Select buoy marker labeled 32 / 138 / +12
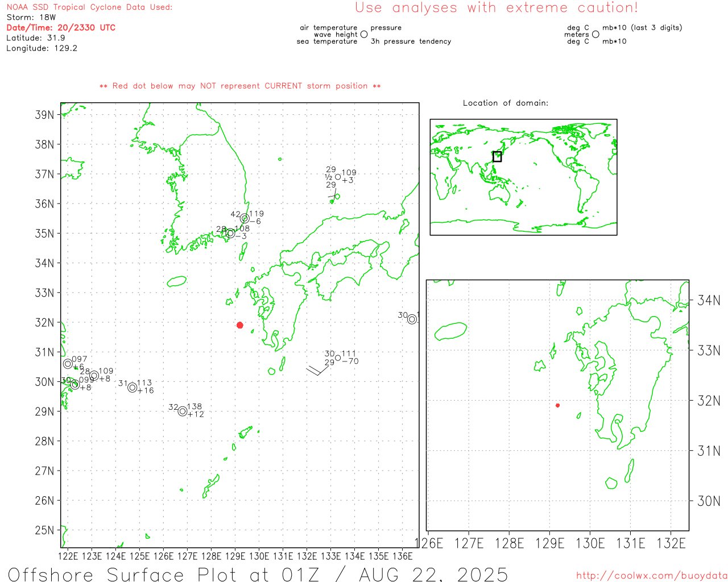Image resolution: width=728 pixels, height=582 pixels. pyautogui.click(x=183, y=411)
